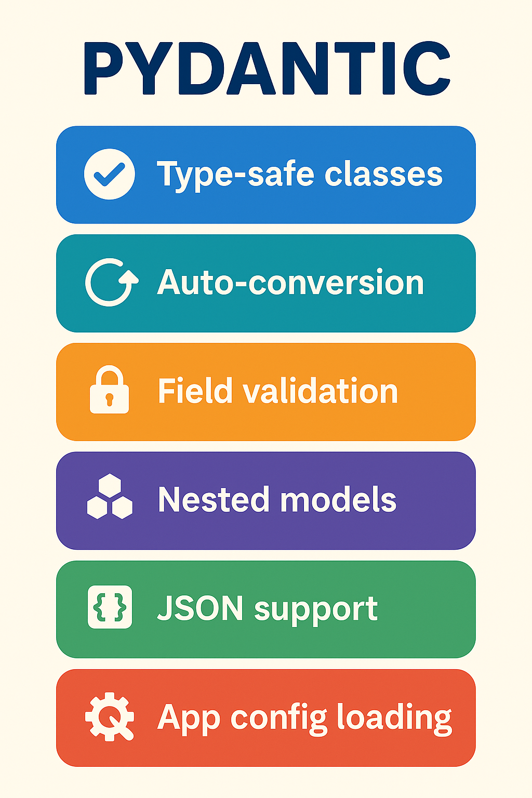Click the 'Nested models' text label
The height and width of the screenshot is (798, 532).
(x=277, y=499)
